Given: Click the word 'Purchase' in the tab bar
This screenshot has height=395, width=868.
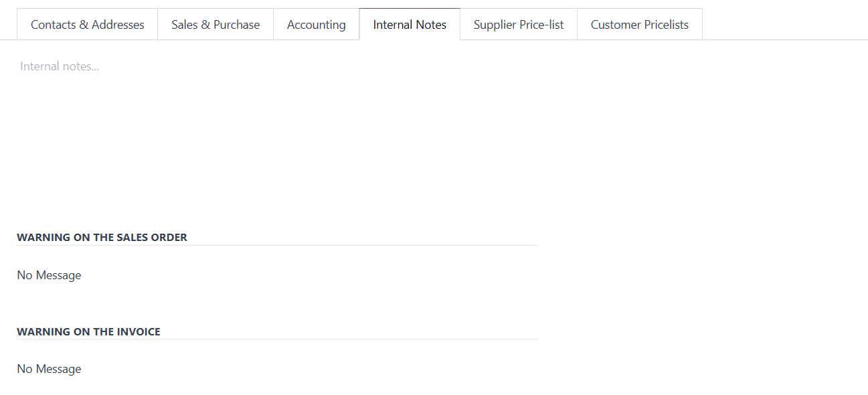Looking at the screenshot, I should point(236,25).
